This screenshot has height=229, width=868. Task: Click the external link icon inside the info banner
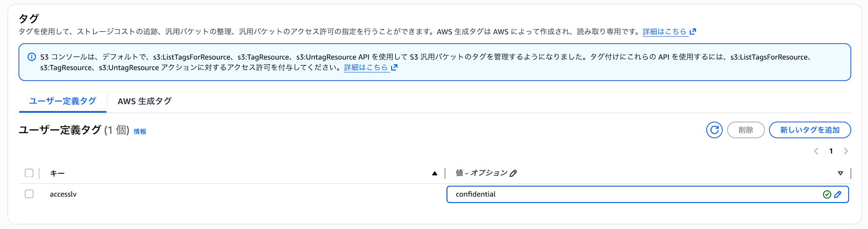[x=394, y=67]
